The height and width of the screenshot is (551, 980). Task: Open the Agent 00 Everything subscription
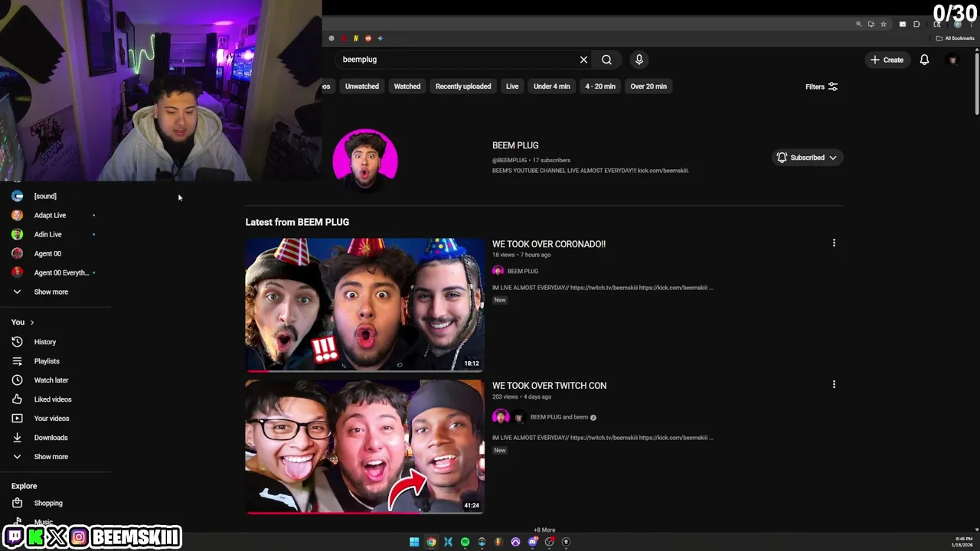55,273
